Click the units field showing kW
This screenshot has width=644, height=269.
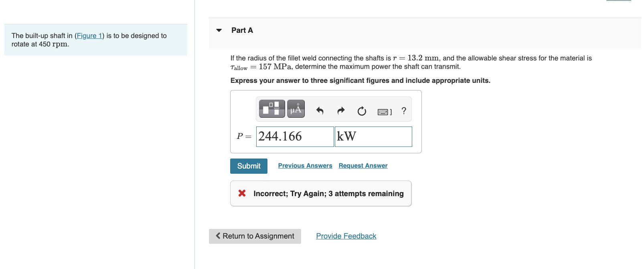373,137
